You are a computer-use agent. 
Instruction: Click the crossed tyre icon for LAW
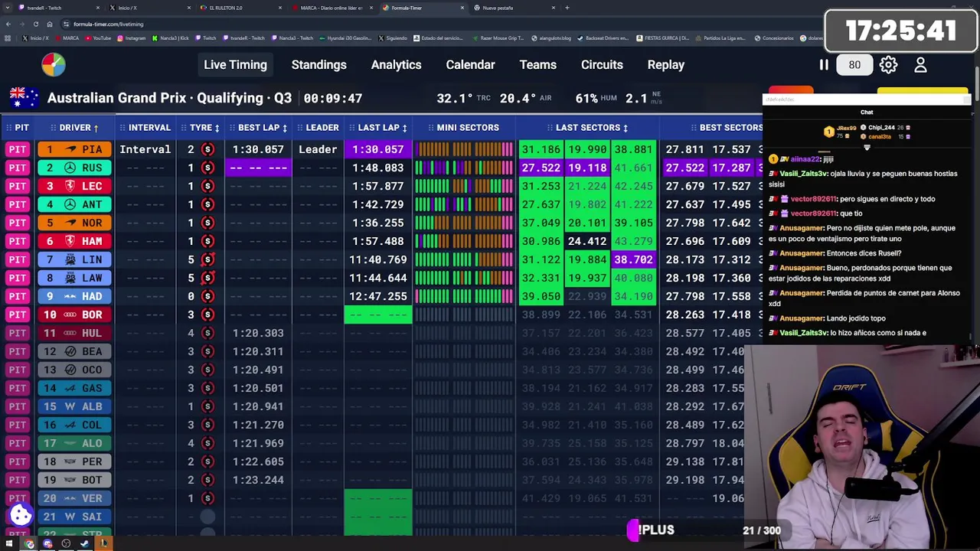[x=207, y=278]
